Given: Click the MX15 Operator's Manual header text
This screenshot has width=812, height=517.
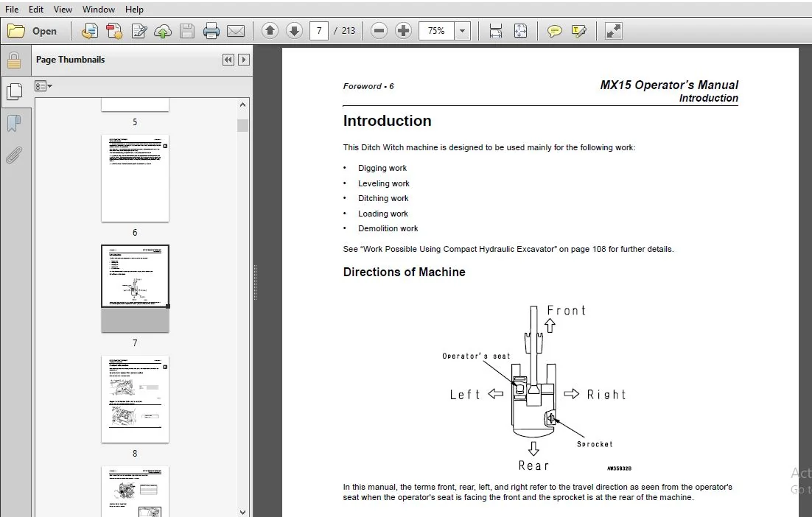Looking at the screenshot, I should coord(669,85).
